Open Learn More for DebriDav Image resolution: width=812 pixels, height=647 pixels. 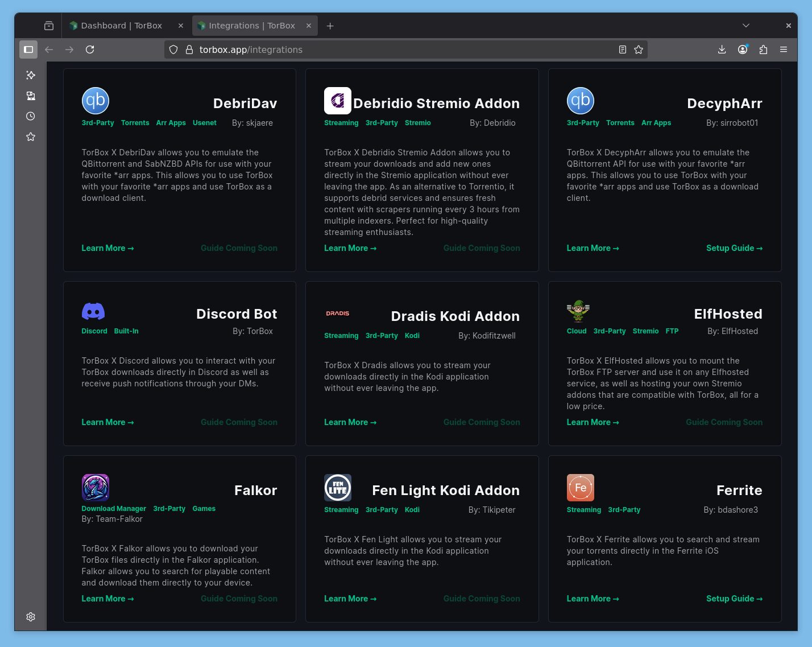[x=108, y=248]
